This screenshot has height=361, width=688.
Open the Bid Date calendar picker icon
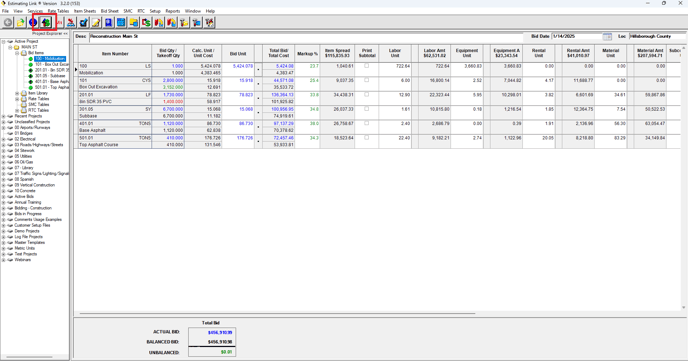click(x=607, y=36)
